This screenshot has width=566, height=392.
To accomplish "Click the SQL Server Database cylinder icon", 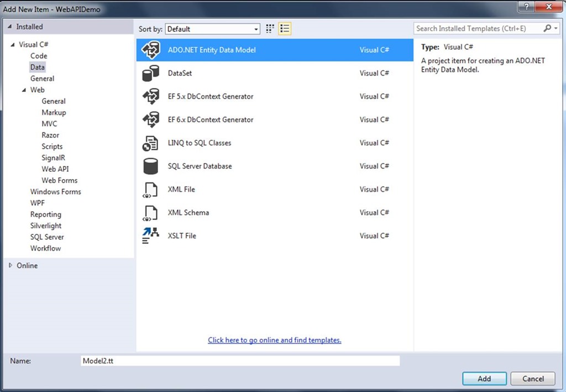I will (x=150, y=166).
